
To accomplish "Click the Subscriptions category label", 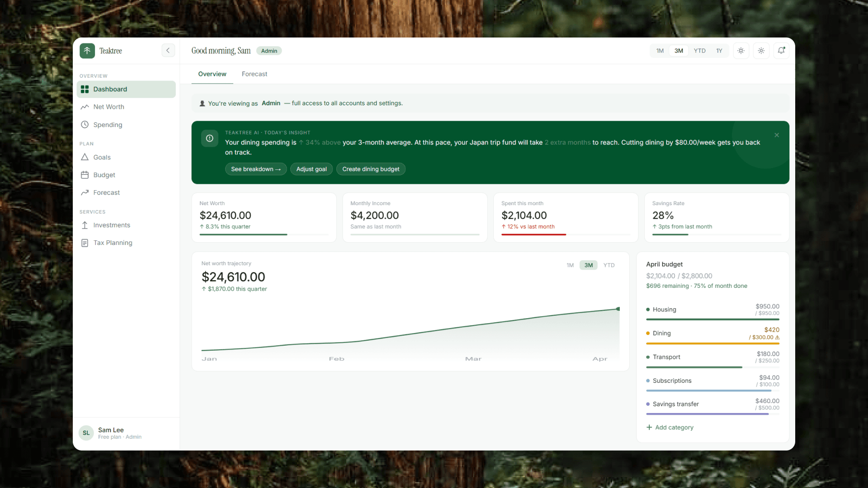I will coord(672,381).
